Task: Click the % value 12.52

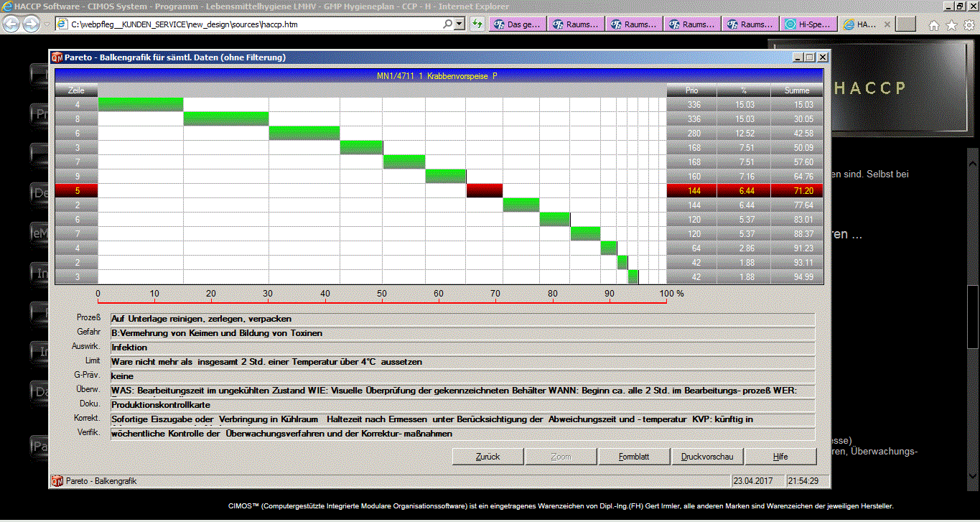Action: click(x=745, y=134)
